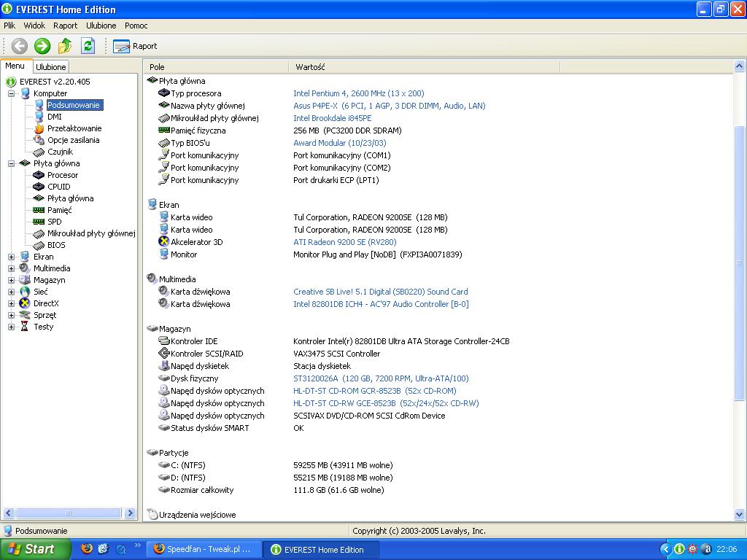Open Award Modular BIOS link
Viewport: 747px width, 560px height.
coord(340,143)
